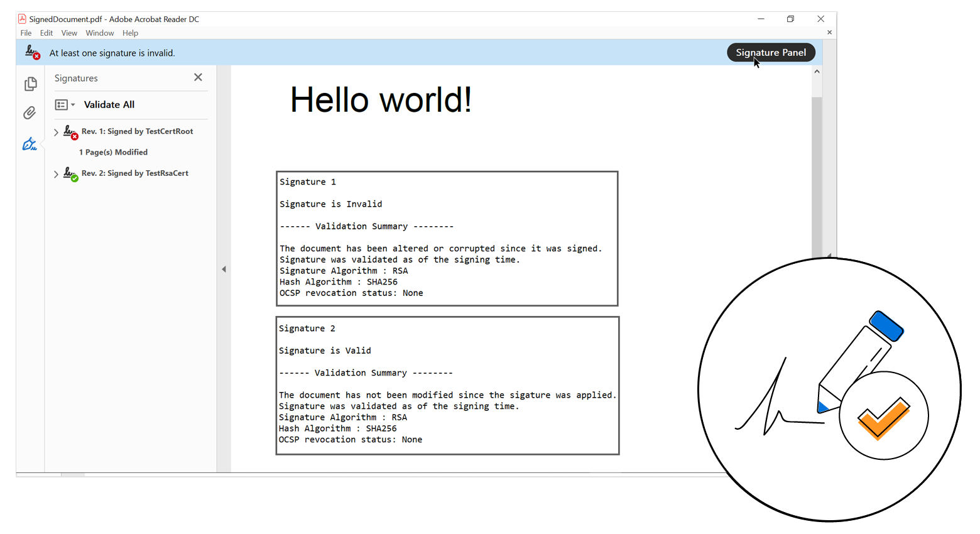Click the Signature Panel button
The image size is (980, 534).
click(771, 52)
